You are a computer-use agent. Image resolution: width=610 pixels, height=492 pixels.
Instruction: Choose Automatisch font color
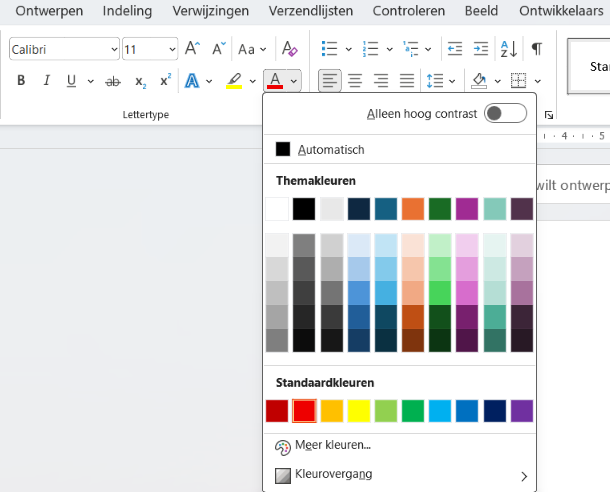pyautogui.click(x=330, y=149)
